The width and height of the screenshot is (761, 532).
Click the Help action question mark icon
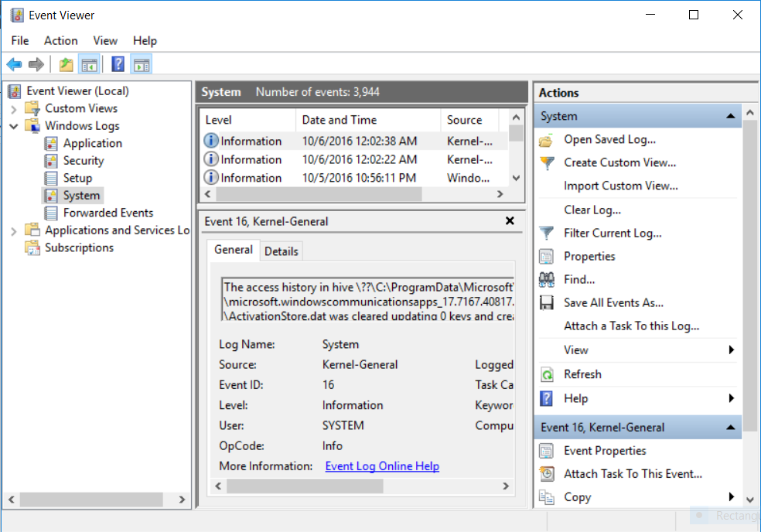point(547,398)
